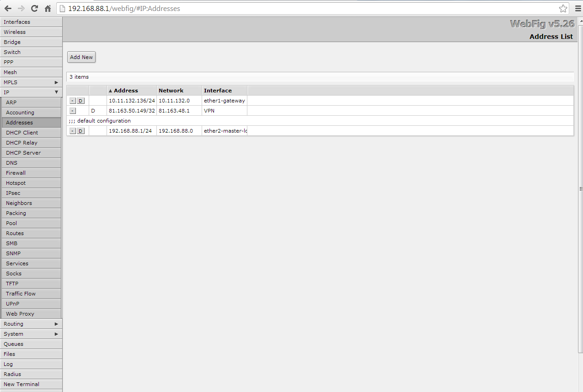Open the Web Proxy page

click(31, 314)
